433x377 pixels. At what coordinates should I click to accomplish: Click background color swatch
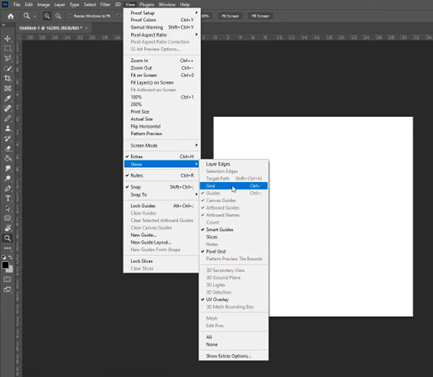[11, 269]
